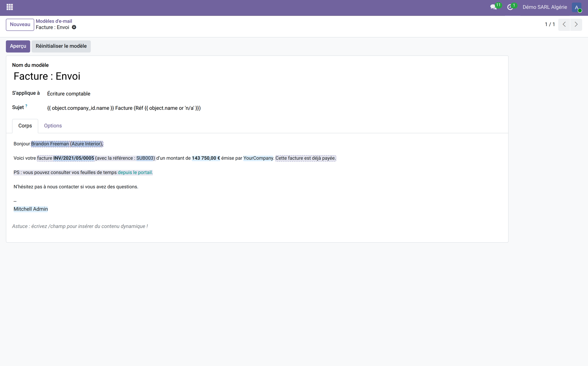Go to next record arrow
588x366 pixels.
[x=576, y=24]
